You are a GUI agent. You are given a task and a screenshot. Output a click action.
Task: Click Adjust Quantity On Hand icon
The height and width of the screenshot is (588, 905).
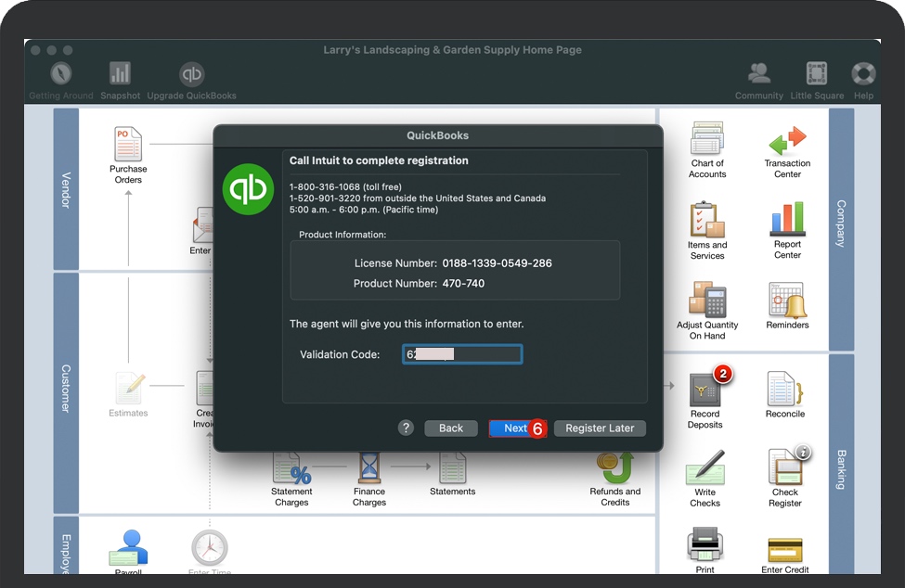pyautogui.click(x=707, y=300)
